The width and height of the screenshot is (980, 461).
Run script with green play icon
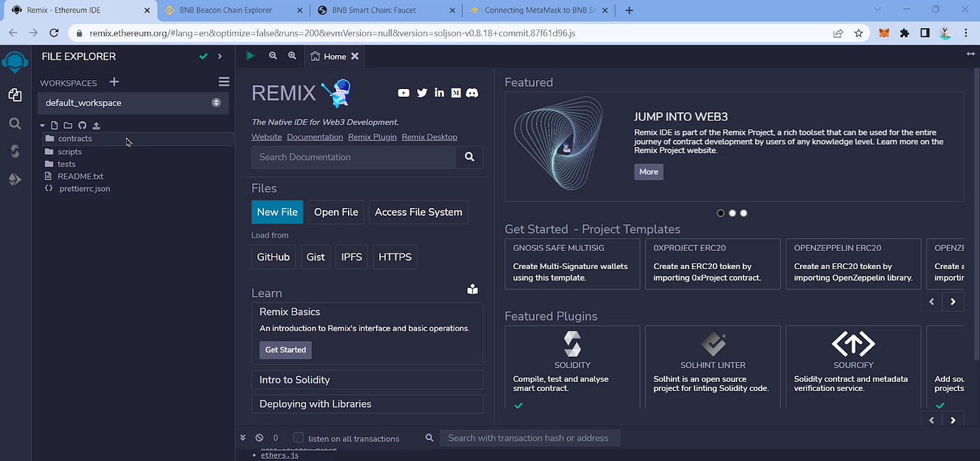[x=250, y=56]
